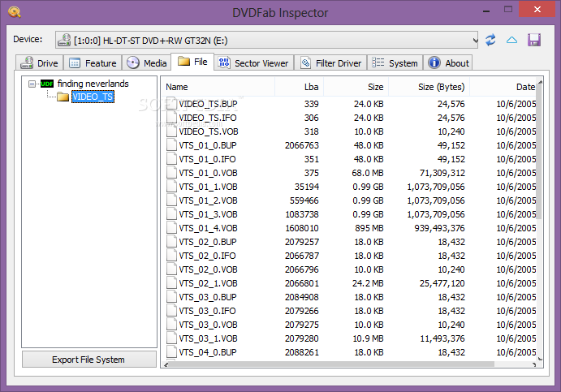Click the file icon of VTS_01_2.VOB
Screen dimensions: 561x392
point(172,200)
